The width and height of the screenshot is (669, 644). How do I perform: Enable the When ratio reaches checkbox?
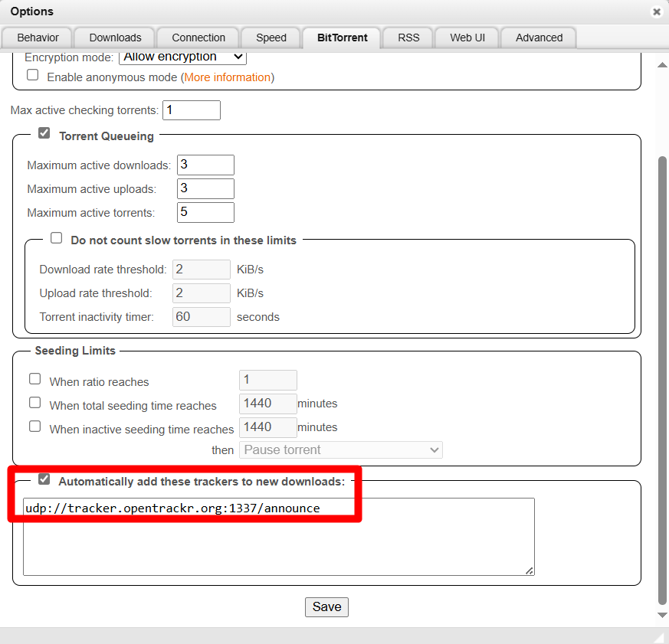click(35, 379)
